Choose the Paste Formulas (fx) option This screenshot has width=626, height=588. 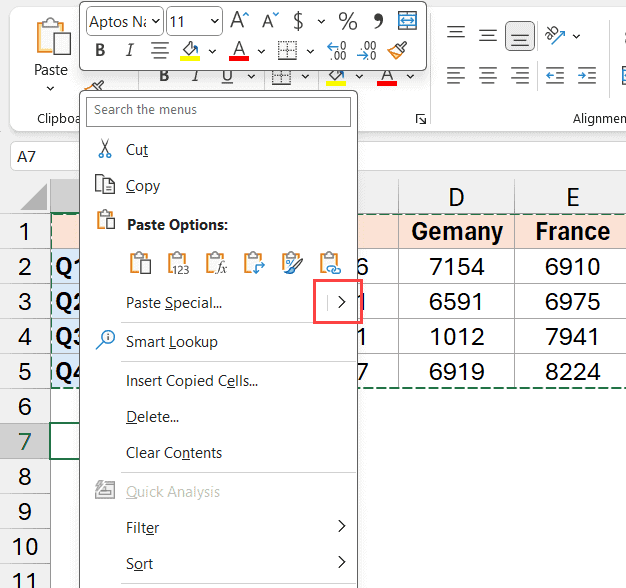[216, 263]
